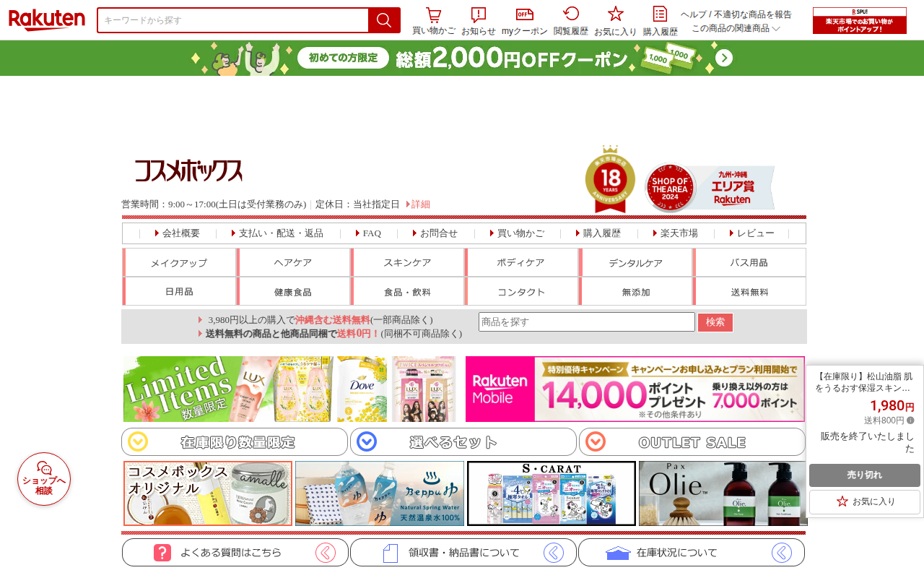Open the S・CARAT banner
Image resolution: width=924 pixels, height=578 pixels.
tap(552, 493)
